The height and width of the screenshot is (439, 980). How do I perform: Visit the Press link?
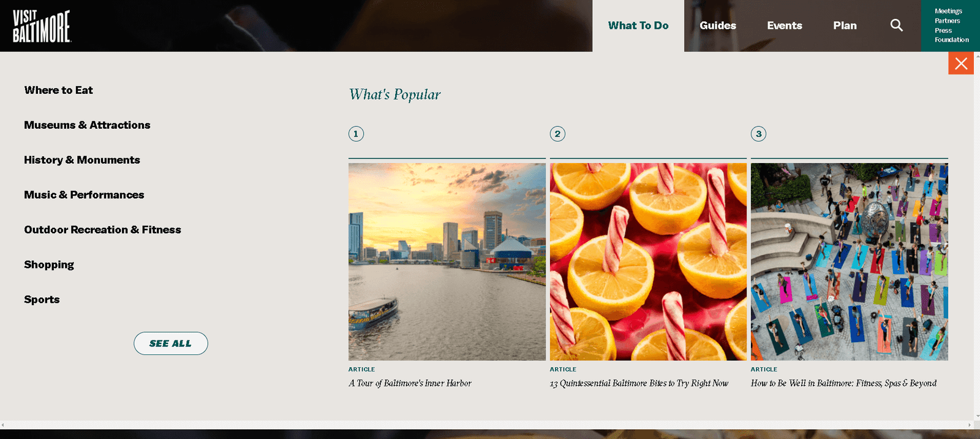click(943, 31)
